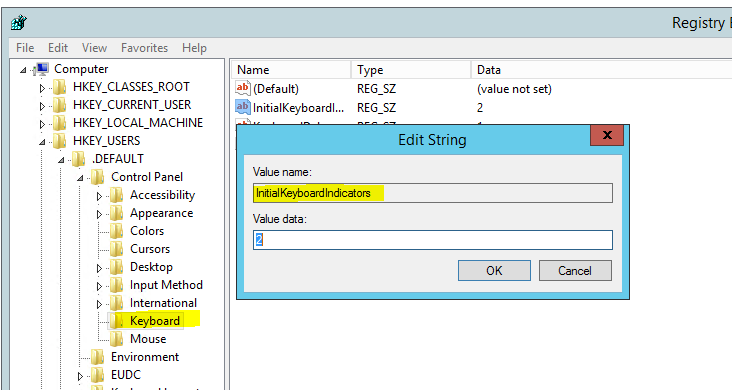Click the Appearance folder icon
The width and height of the screenshot is (732, 390).
pos(116,213)
